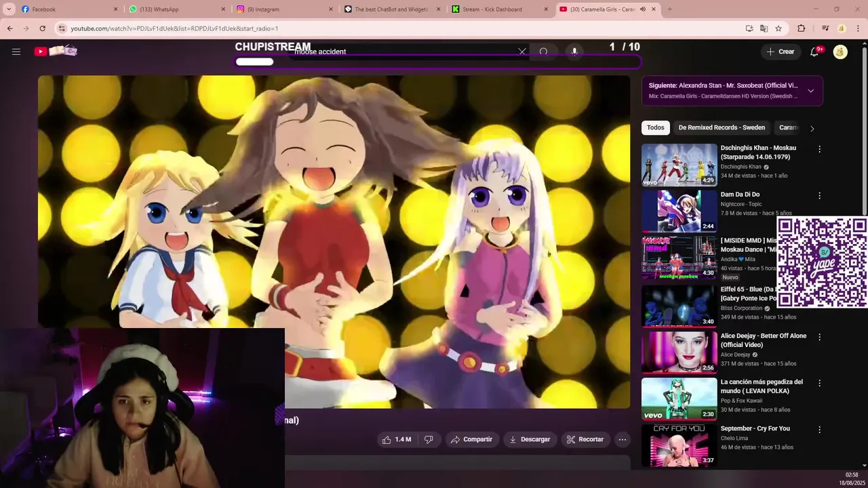The image size is (868, 488).
Task: Reload the page in Chrome
Action: point(42,28)
